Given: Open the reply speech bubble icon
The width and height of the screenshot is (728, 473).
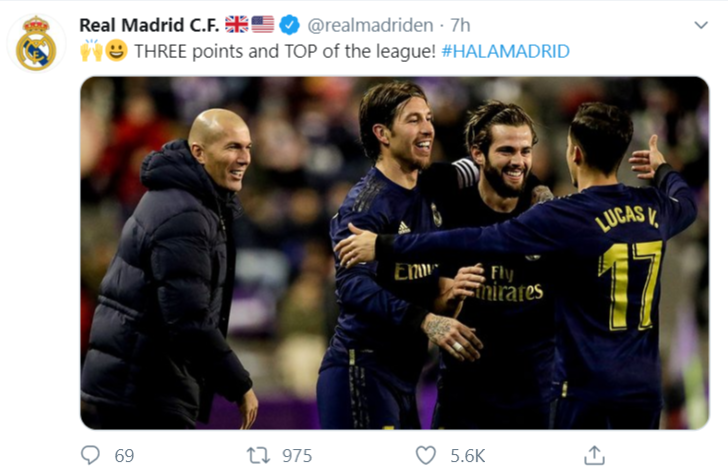Looking at the screenshot, I should (x=90, y=455).
